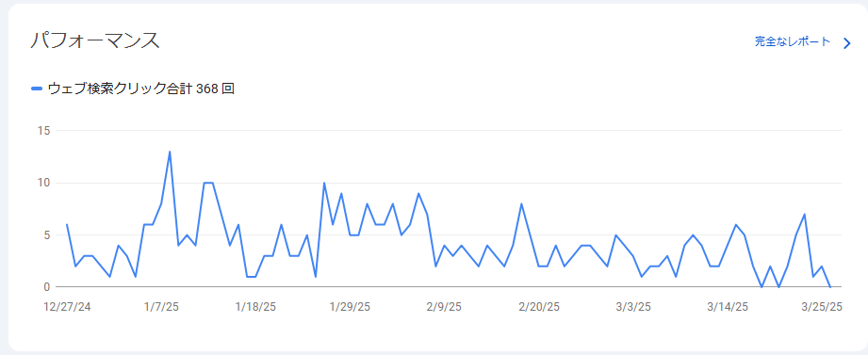Click the blue legend marker for ウェブ検索クリック
The width and height of the screenshot is (868, 355).
[37, 89]
